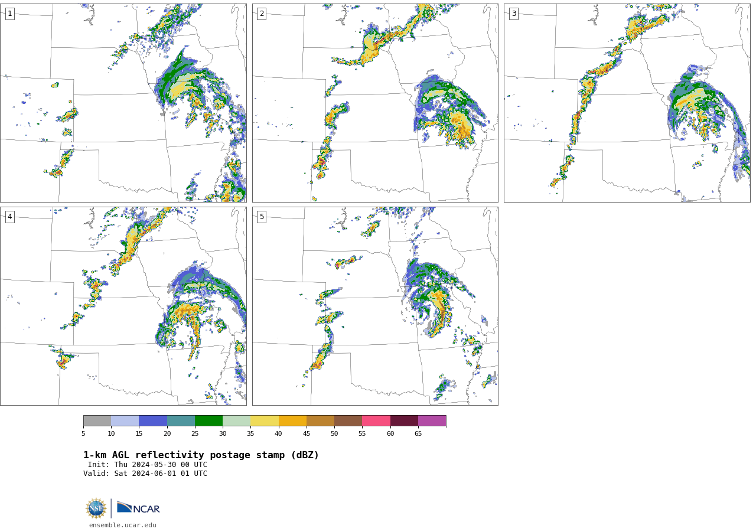Click the ensemble.ucar.edu text
Image resolution: width=756 pixels, height=532 pixels.
[x=123, y=525]
